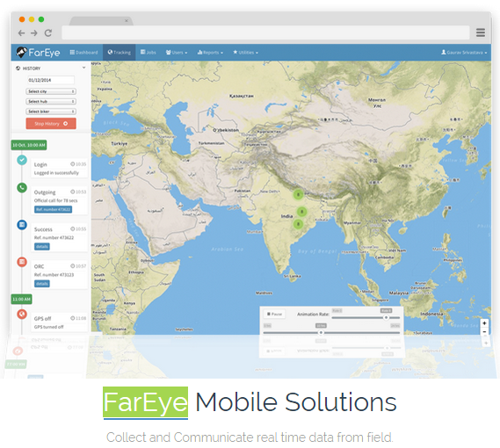Open the Select hub dropdown

click(51, 101)
